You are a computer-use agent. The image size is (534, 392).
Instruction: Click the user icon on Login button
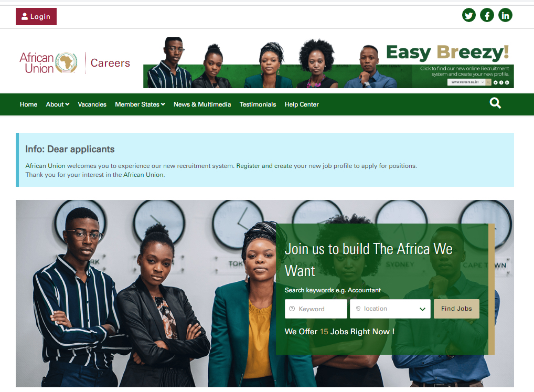pyautogui.click(x=25, y=16)
